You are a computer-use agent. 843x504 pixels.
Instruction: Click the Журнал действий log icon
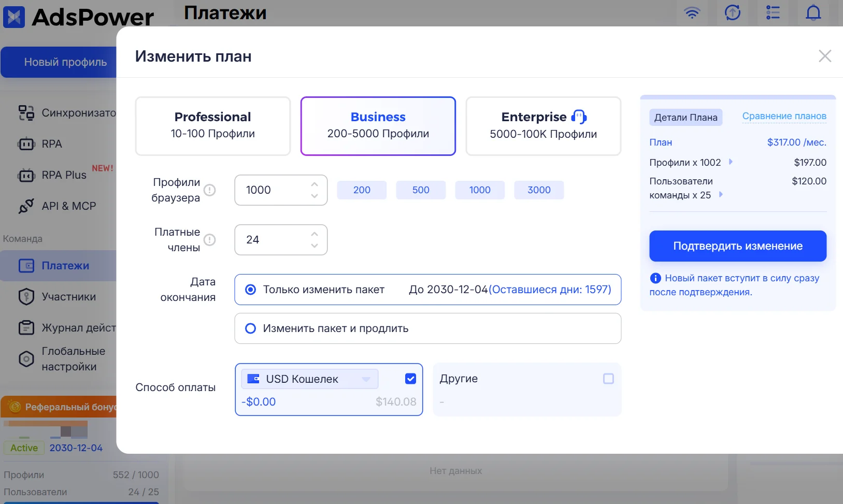coord(26,328)
